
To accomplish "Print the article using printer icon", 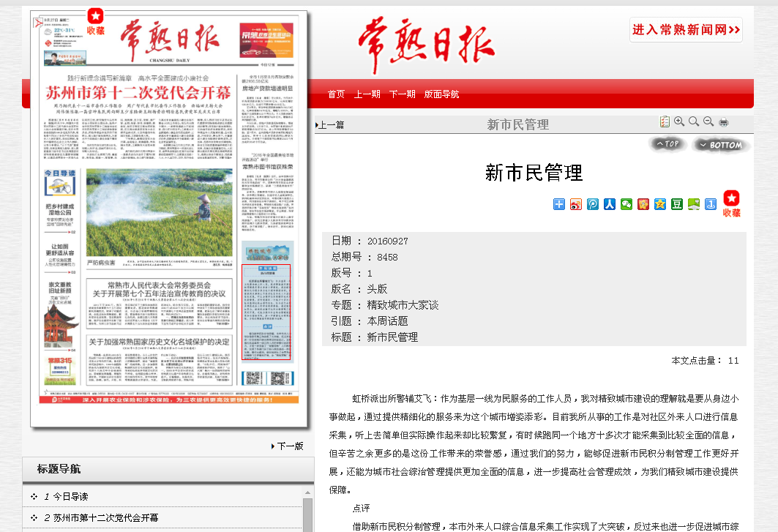I will (x=723, y=122).
